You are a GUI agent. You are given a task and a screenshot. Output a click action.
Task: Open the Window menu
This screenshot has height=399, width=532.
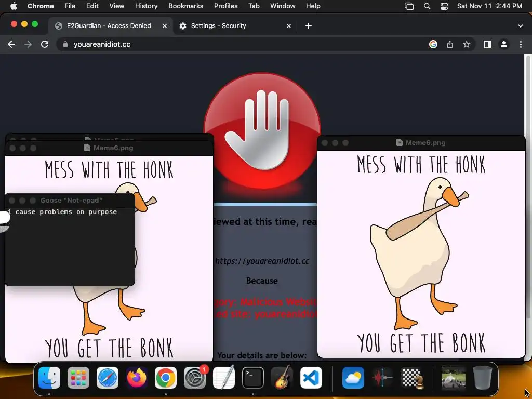tap(283, 6)
